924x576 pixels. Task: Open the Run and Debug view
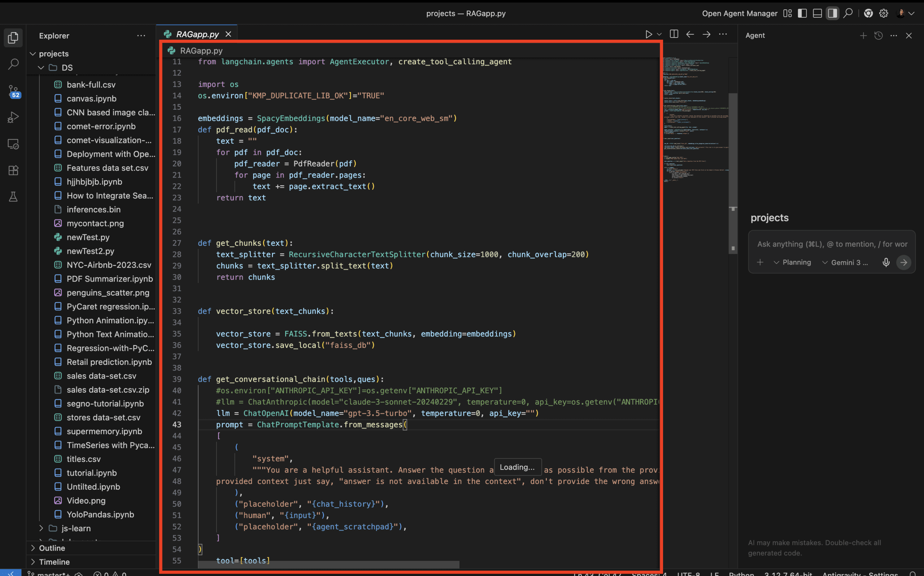click(13, 117)
